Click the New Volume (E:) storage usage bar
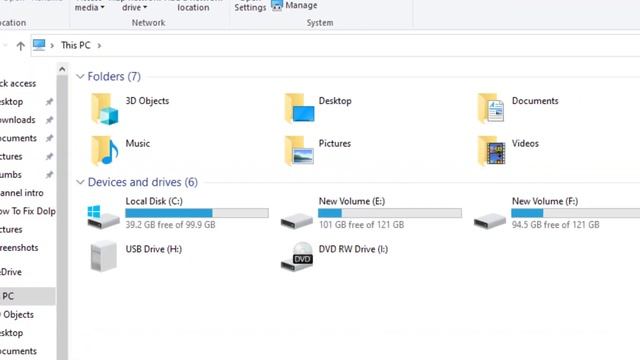 coord(390,213)
